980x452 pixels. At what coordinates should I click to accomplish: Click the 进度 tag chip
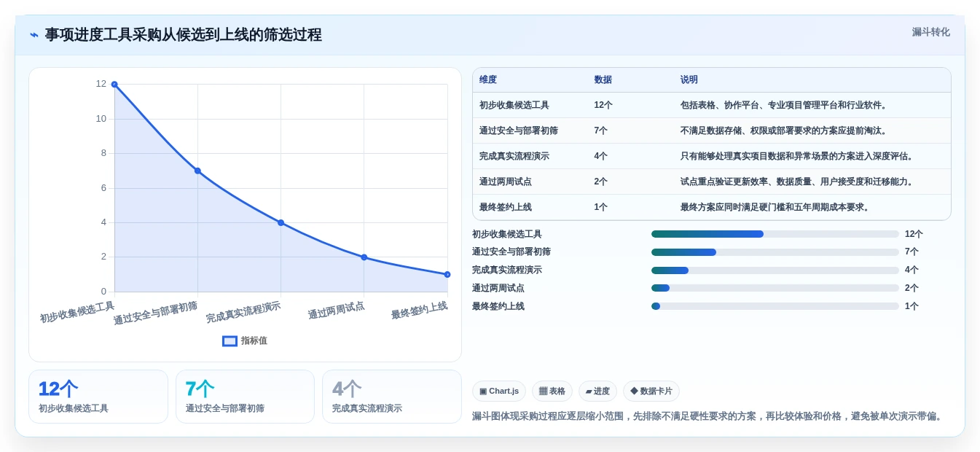tap(597, 391)
